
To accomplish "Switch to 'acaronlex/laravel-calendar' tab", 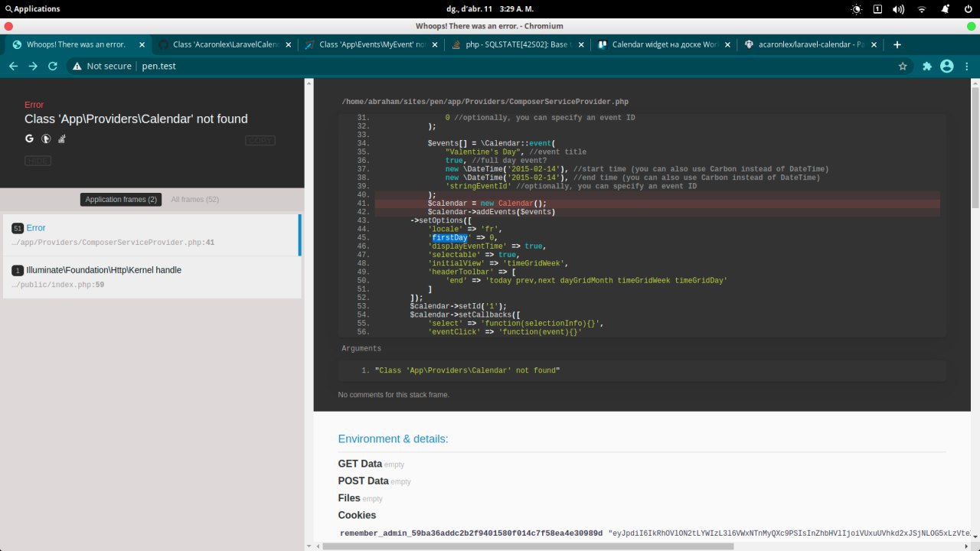I will coord(812,44).
